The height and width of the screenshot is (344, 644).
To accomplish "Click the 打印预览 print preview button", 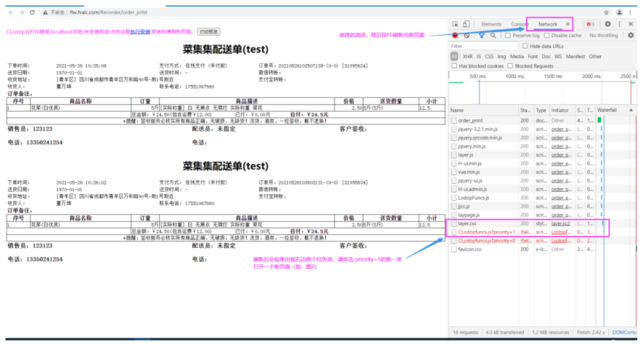I will coord(209,32).
